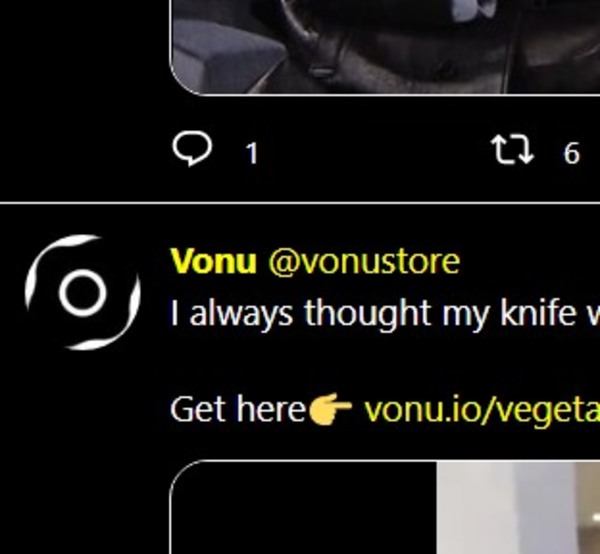Open the @vonustore handle link

coord(364,262)
